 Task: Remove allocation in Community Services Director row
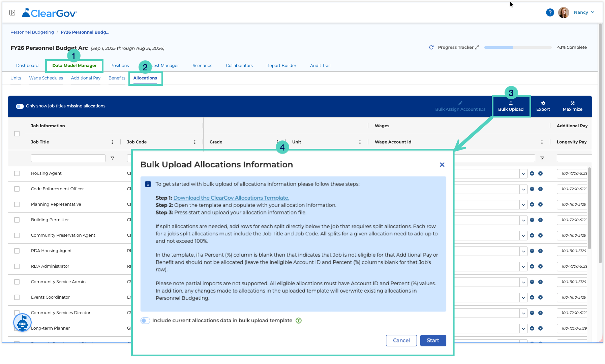(x=540, y=313)
